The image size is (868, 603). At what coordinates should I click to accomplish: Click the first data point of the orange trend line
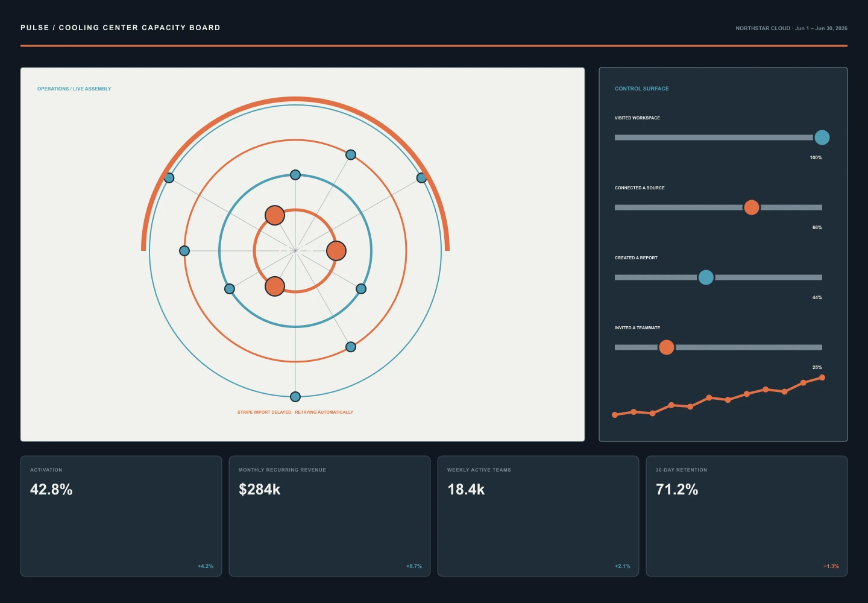pyautogui.click(x=615, y=415)
